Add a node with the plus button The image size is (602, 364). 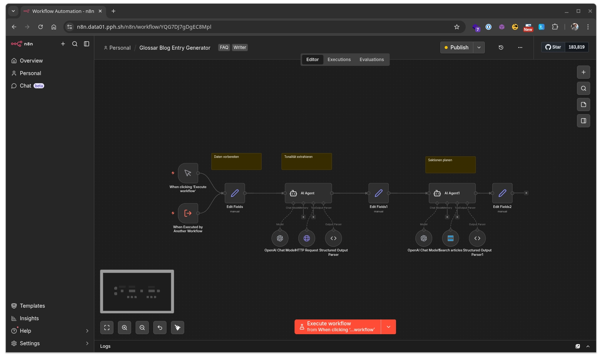tap(583, 72)
